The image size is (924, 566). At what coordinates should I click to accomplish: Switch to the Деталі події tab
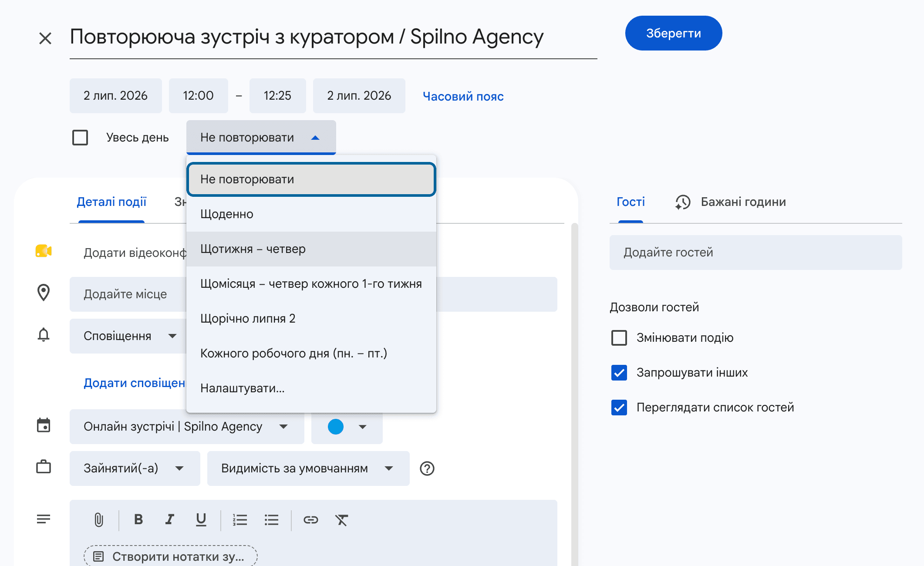tap(111, 202)
